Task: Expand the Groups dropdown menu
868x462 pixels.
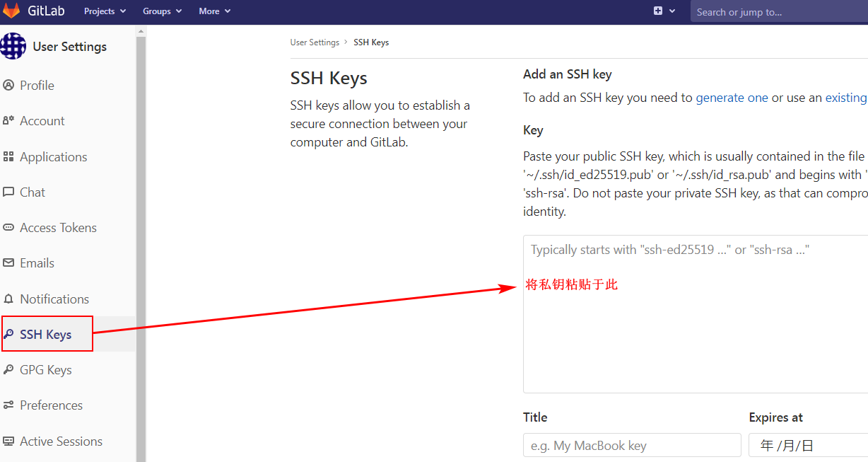Action: tap(162, 11)
